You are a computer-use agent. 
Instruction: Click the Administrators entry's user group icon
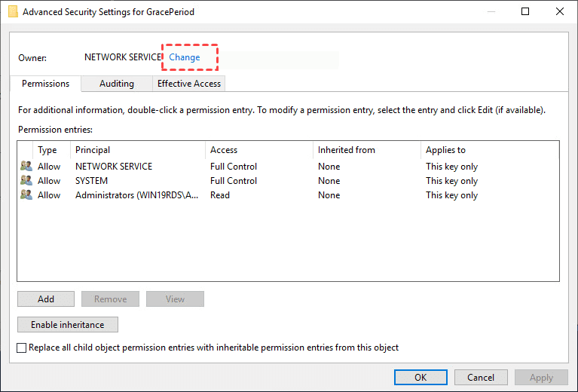pyautogui.click(x=26, y=195)
